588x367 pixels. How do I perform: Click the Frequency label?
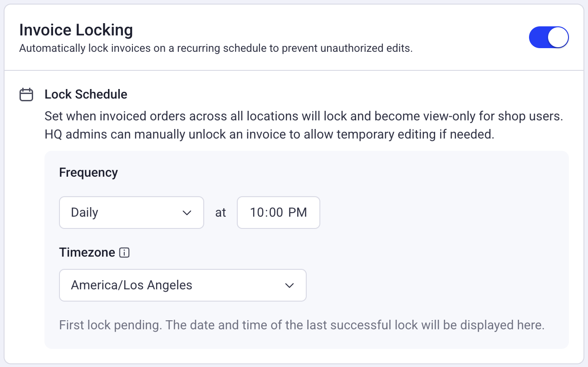pyautogui.click(x=88, y=173)
